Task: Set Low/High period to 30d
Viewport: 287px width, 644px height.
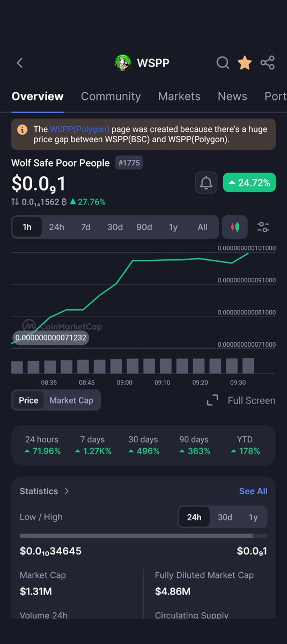Action: pyautogui.click(x=225, y=517)
